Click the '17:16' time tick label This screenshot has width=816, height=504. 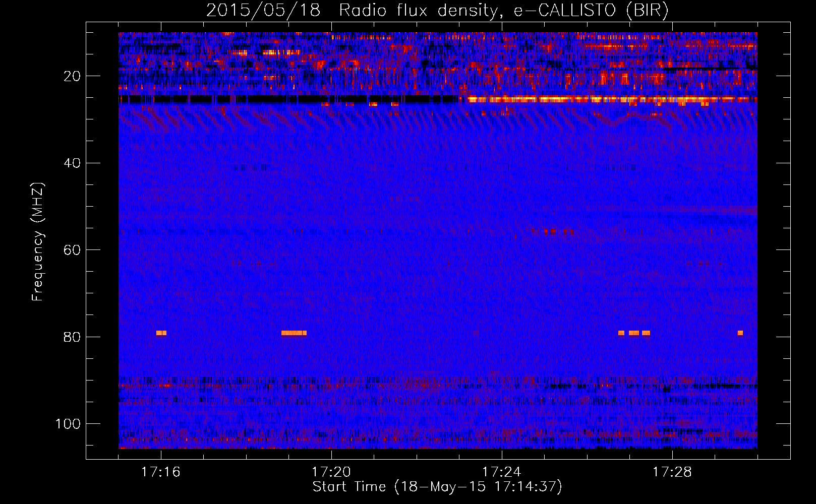[x=160, y=472]
